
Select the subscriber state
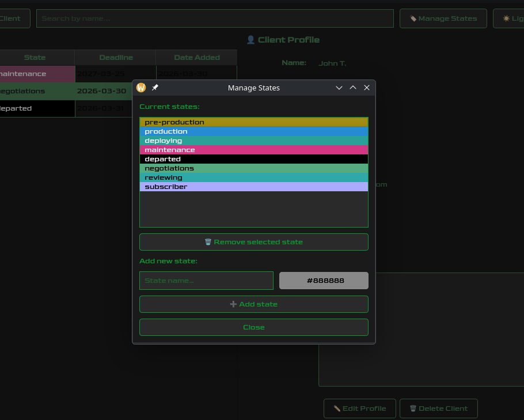tap(253, 187)
